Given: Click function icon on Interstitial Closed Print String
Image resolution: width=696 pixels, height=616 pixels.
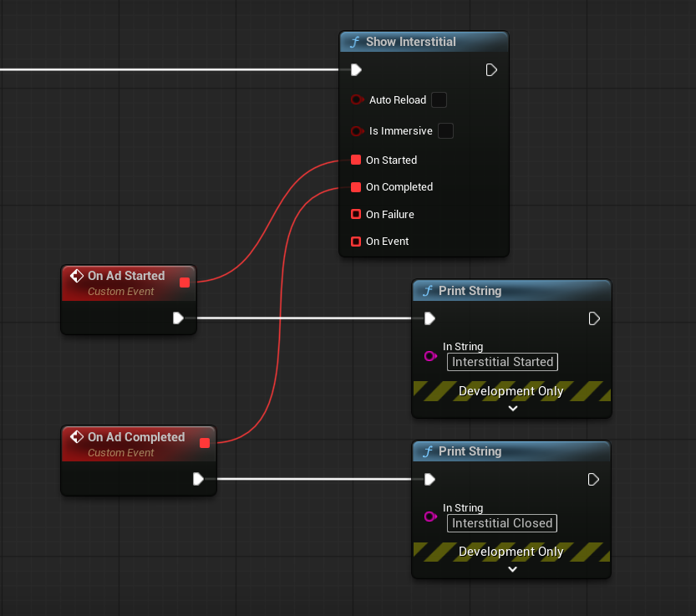Looking at the screenshot, I should pyautogui.click(x=428, y=451).
